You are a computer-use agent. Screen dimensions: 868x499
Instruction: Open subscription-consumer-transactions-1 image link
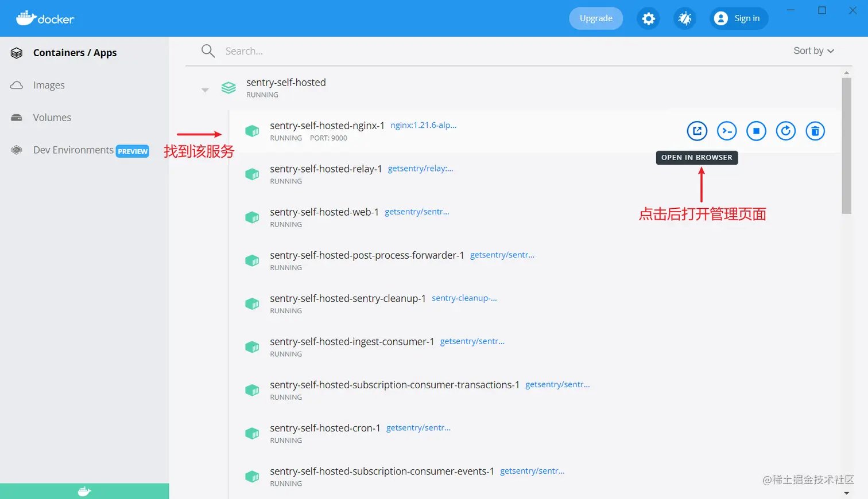[558, 384]
